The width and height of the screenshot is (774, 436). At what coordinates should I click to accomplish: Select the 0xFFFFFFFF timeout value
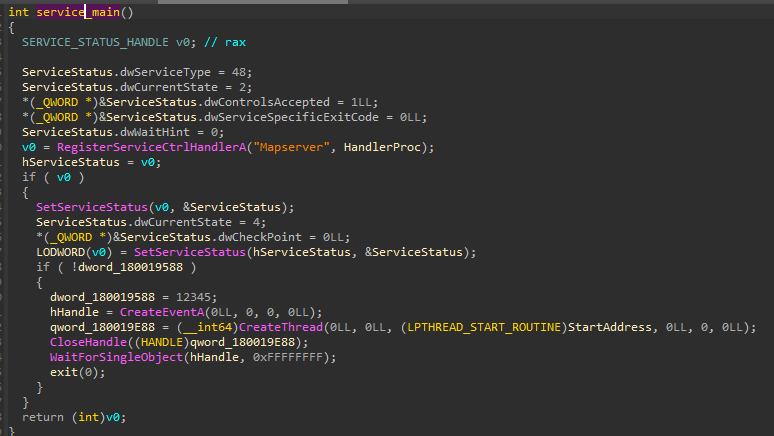pyautogui.click(x=288, y=357)
